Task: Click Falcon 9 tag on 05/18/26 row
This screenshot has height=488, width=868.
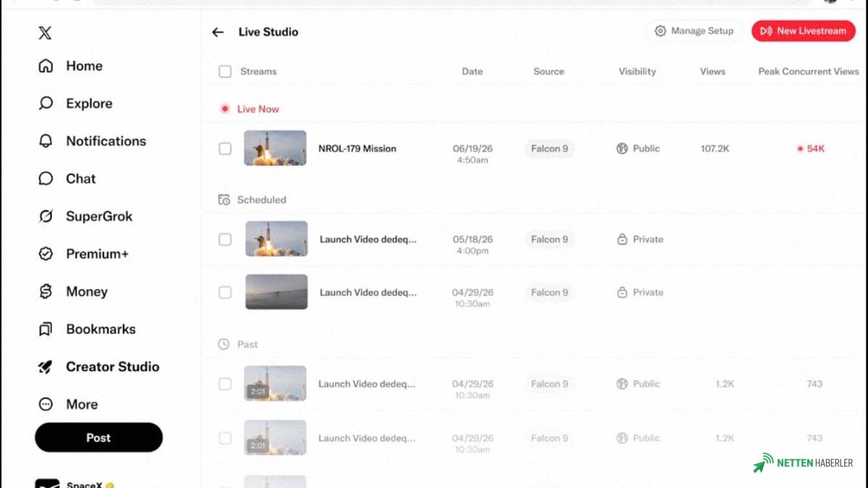Action: (x=550, y=239)
